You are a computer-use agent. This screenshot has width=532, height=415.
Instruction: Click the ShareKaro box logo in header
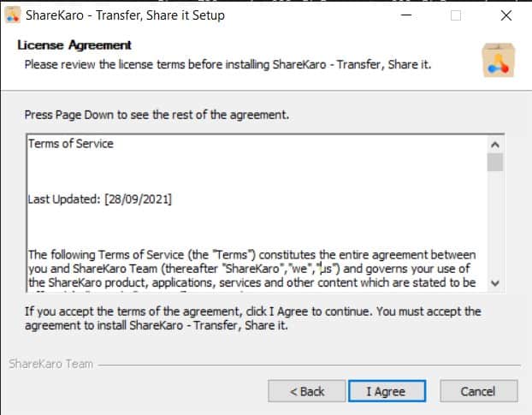pos(498,61)
